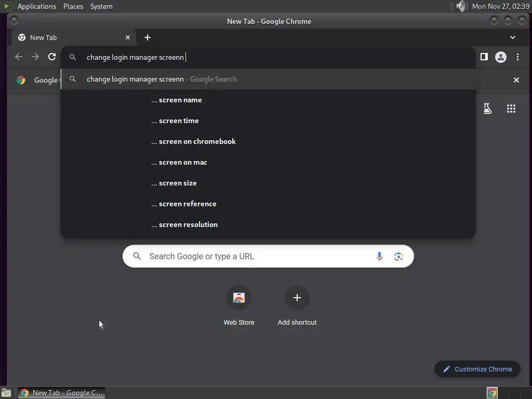532x399 pixels.
Task: Click the magnifier icon in the search box
Action: [x=137, y=256]
